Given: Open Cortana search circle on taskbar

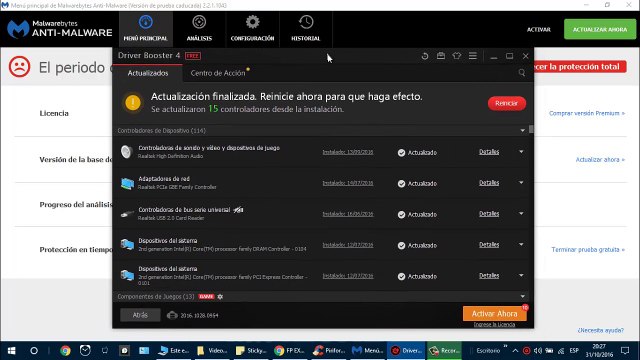Looking at the screenshot, I should (34, 351).
